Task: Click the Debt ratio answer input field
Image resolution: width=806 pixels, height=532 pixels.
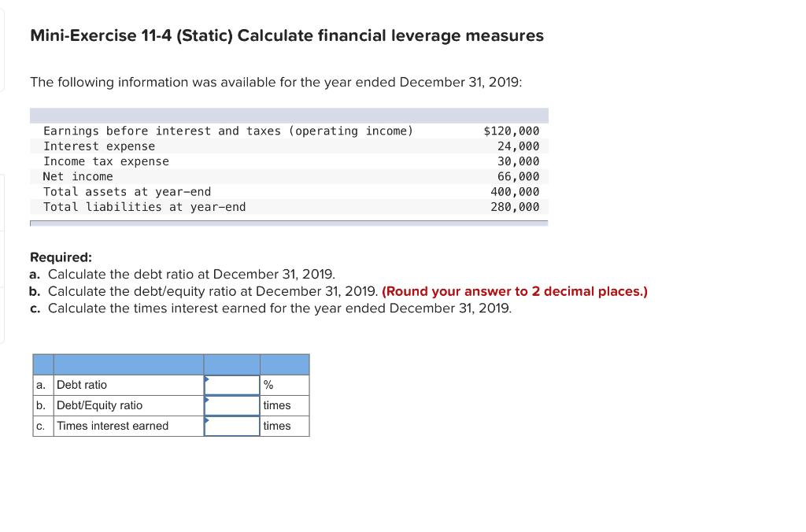Action: click(231, 385)
